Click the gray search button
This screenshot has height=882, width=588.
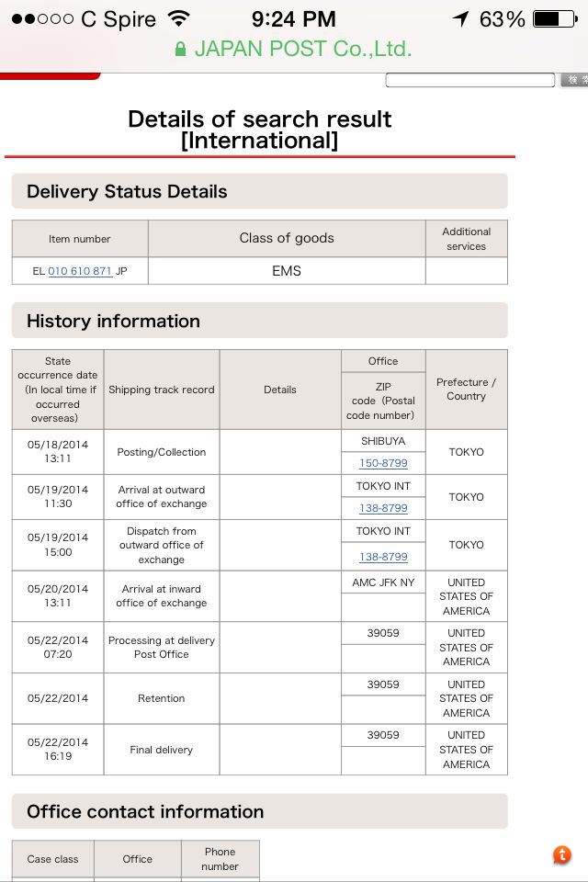(x=574, y=80)
